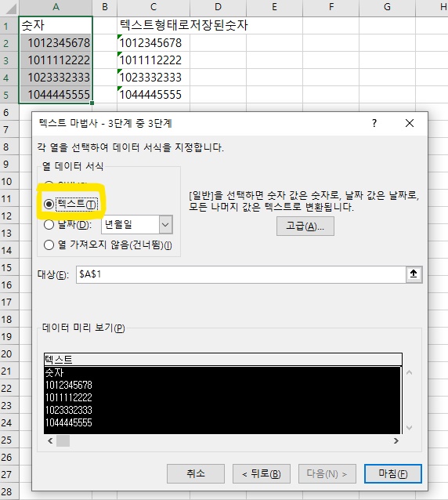Click preview scroll up arrow
The width and height of the screenshot is (448, 500).
click(x=410, y=372)
